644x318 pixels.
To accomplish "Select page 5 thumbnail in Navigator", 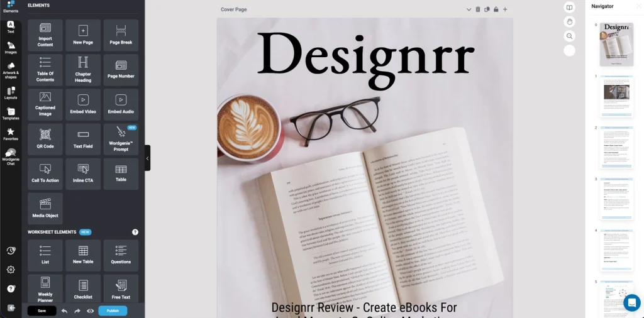I will [x=616, y=299].
